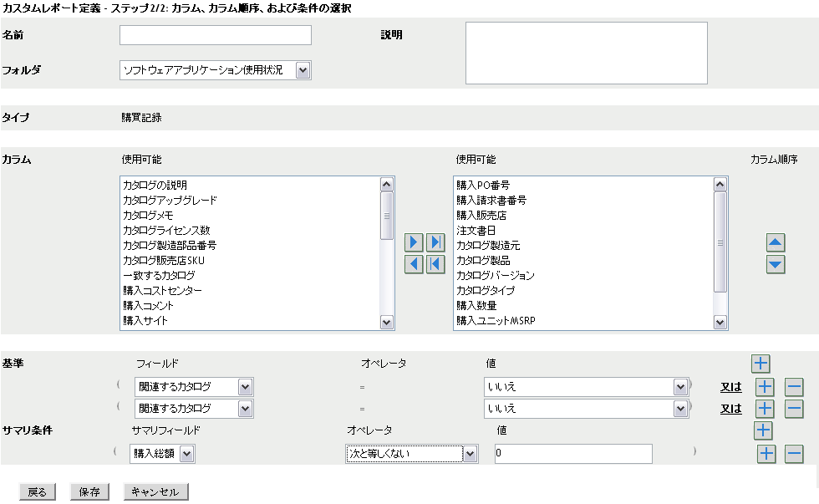Open the フォルダ dropdown
Viewport: 819px width, 504px height.
click(303, 70)
